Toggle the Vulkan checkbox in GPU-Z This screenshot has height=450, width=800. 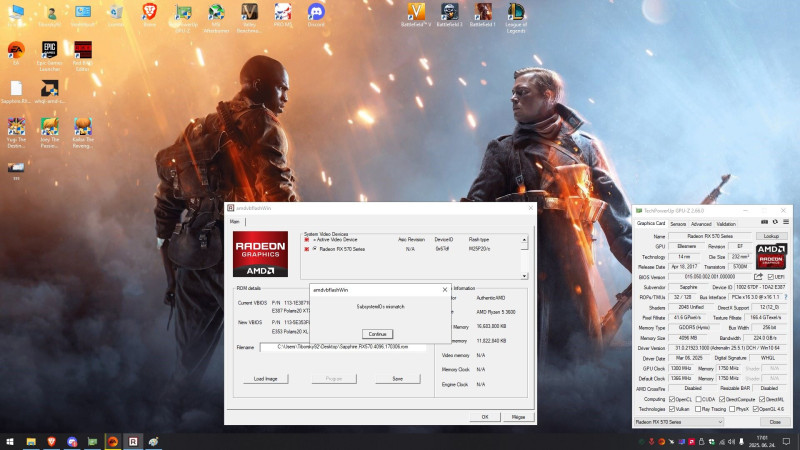click(672, 409)
